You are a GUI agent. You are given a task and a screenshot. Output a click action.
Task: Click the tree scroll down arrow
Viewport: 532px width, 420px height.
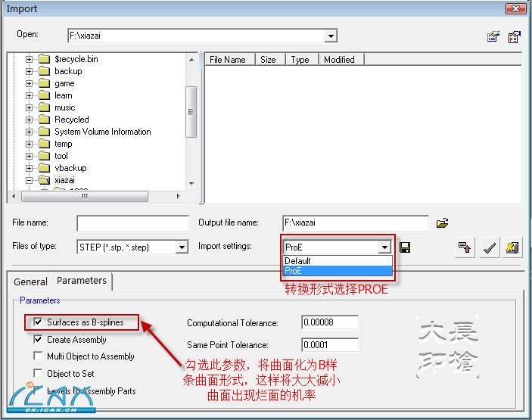191,184
